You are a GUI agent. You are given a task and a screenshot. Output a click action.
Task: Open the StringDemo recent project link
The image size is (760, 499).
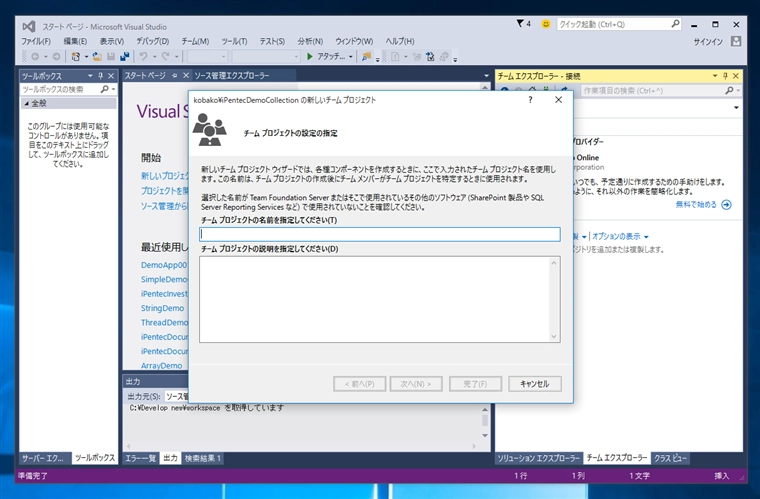pyautogui.click(x=162, y=308)
